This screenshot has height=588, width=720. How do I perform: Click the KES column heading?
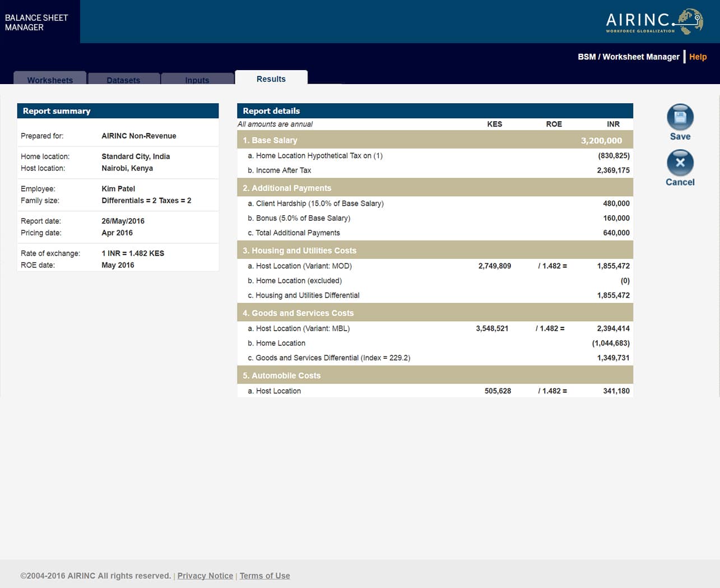(x=494, y=124)
